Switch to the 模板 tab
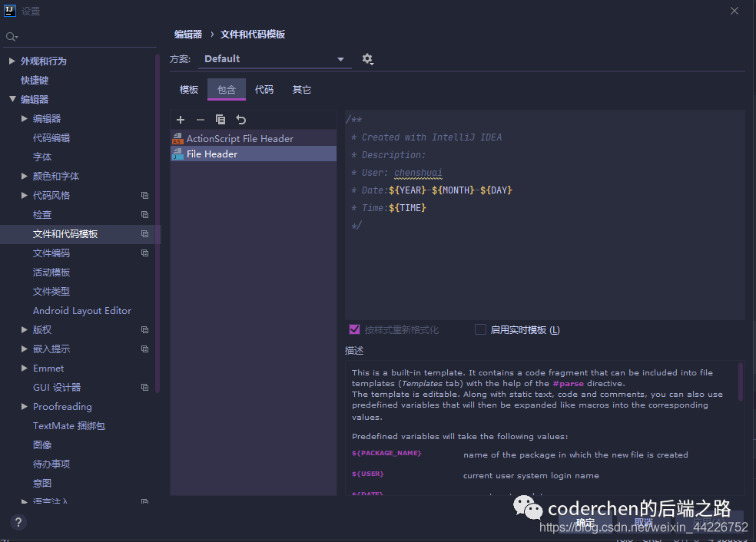The height and width of the screenshot is (542, 756). click(189, 90)
